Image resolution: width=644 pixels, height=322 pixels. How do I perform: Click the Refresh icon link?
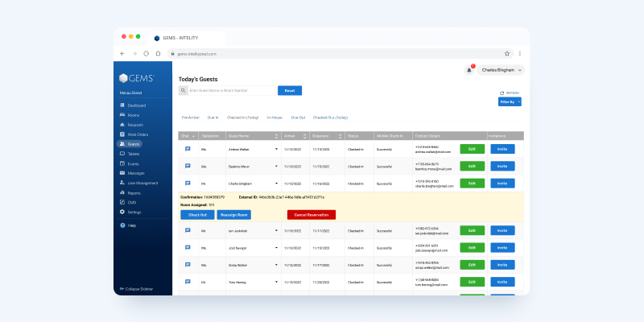[x=510, y=93]
